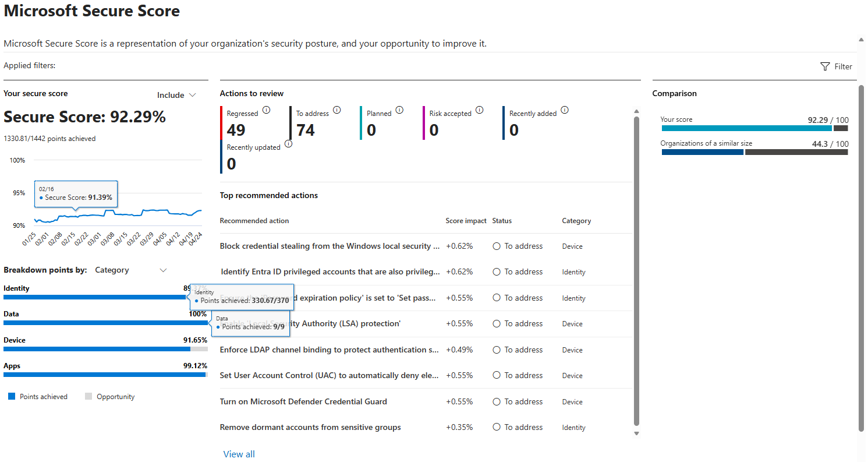
Task: Click the Recently added count 0
Action: pos(514,130)
